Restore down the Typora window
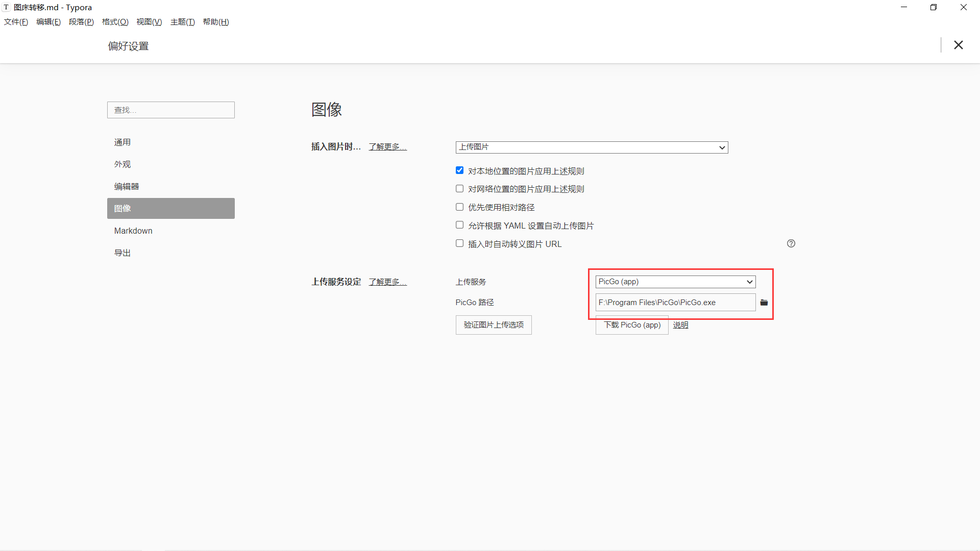Screen dimensions: 980x551 (933, 7)
